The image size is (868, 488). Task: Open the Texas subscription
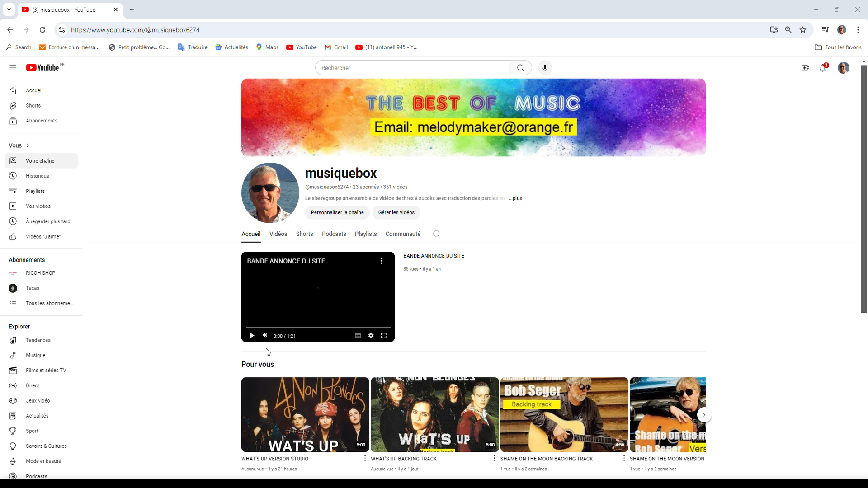tap(41, 288)
